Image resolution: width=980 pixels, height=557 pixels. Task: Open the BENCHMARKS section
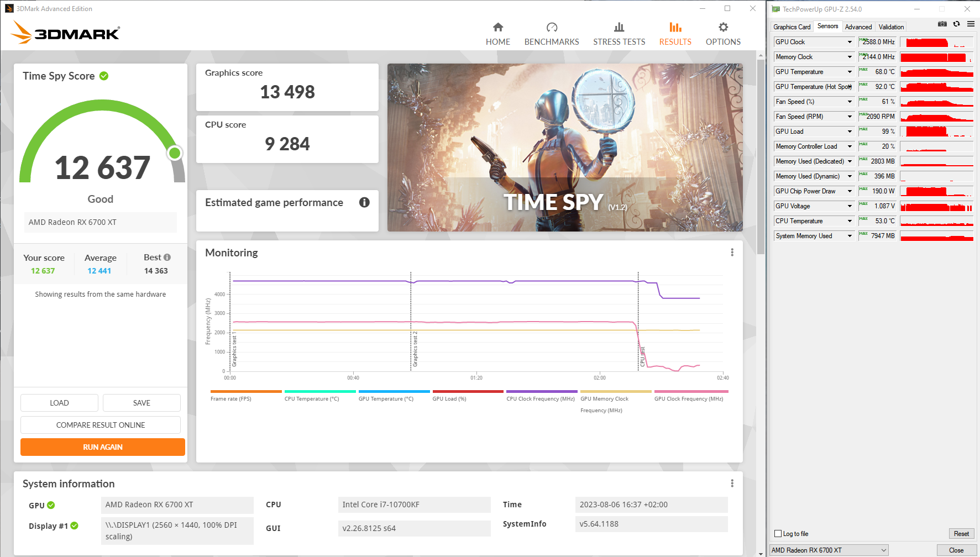[552, 34]
